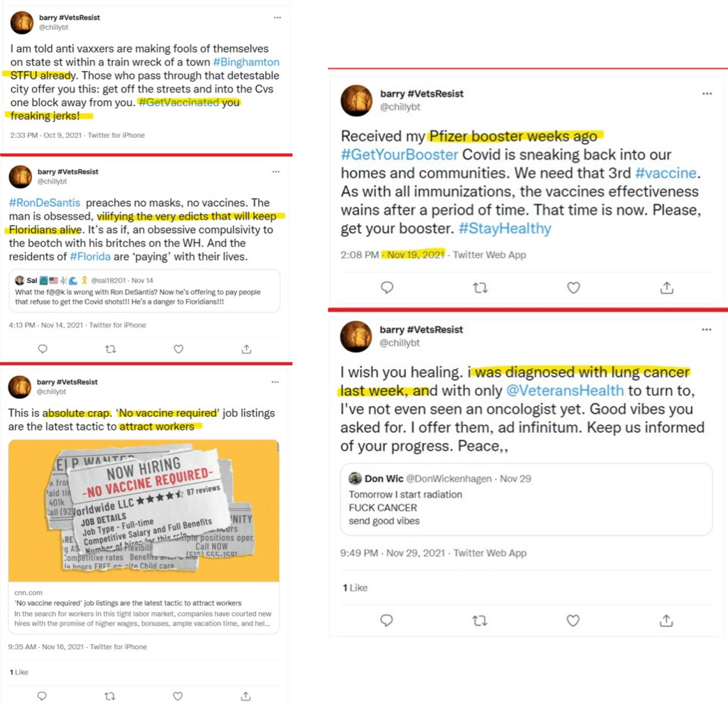The width and height of the screenshot is (728, 706).
Task: Like the RonDeSantis tweet
Action: click(178, 349)
